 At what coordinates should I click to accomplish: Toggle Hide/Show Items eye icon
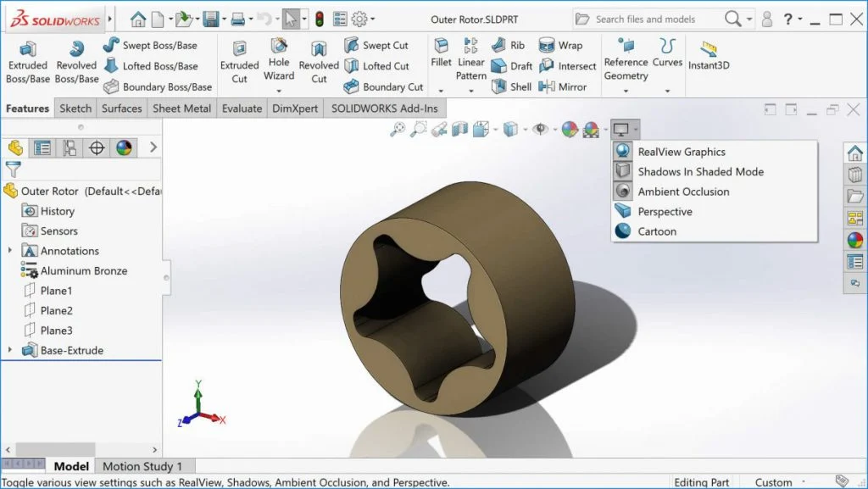(540, 130)
